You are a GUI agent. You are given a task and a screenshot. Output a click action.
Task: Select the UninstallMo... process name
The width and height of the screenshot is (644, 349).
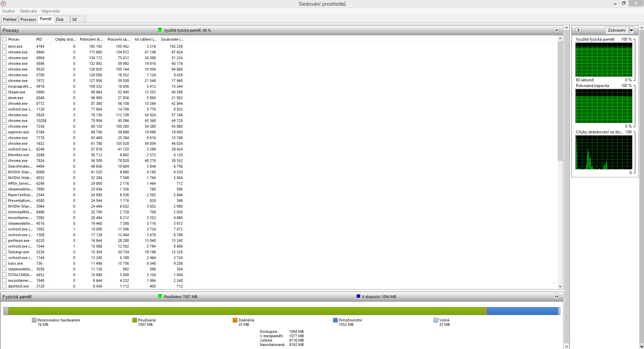[x=20, y=212]
